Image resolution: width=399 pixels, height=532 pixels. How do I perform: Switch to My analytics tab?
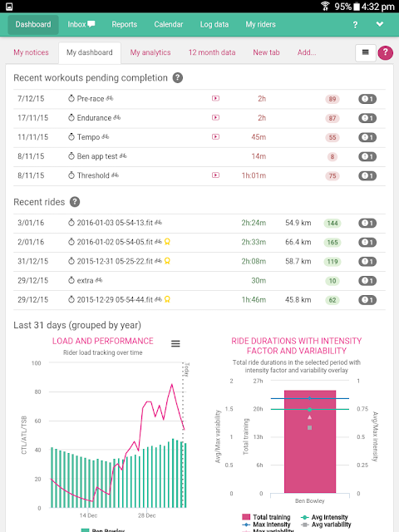pos(150,52)
